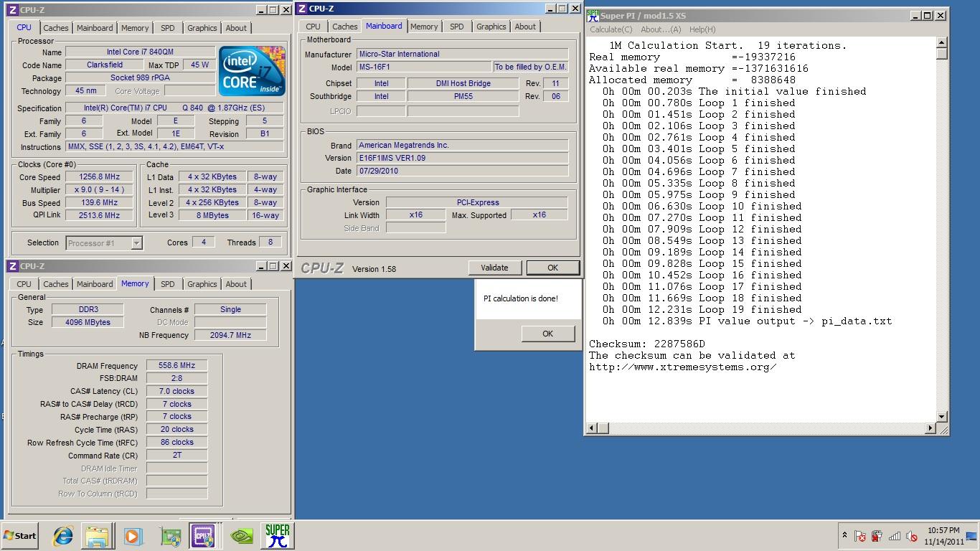Viewport: 980px width, 551px height.
Task: Open Help(H) menu in Super PI
Action: click(x=702, y=29)
